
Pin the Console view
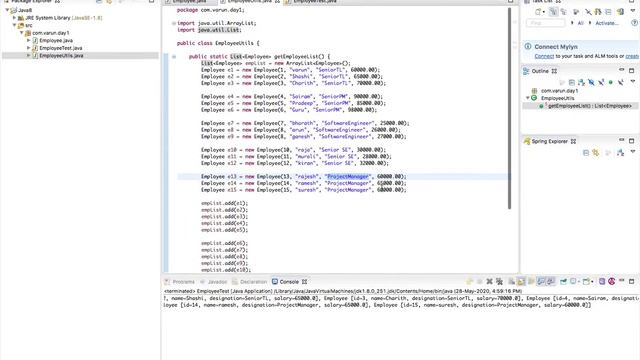(x=563, y=281)
